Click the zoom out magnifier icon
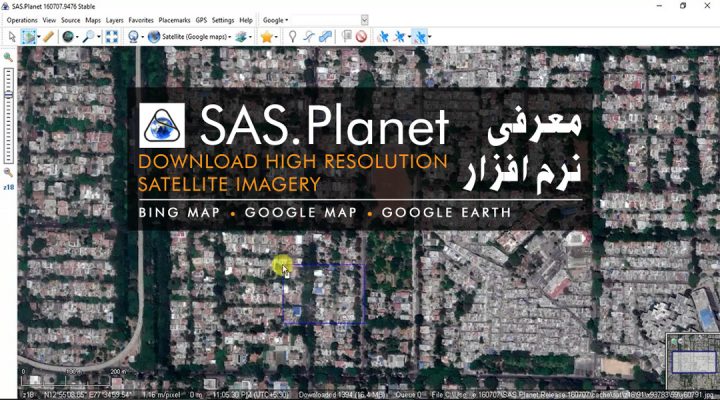Screen dimensions: 720x400 [8, 173]
